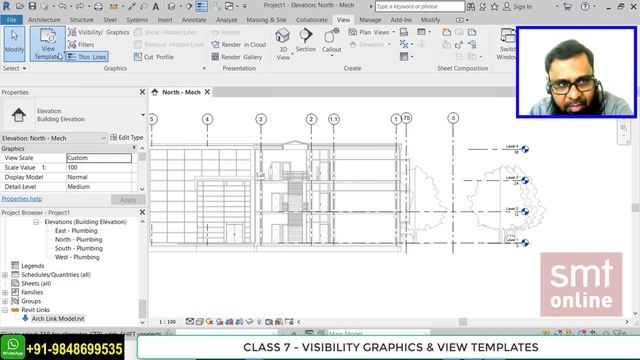Screen dimensions: 640x360
Task: Switch to the Systems tab
Action: pos(137,20)
